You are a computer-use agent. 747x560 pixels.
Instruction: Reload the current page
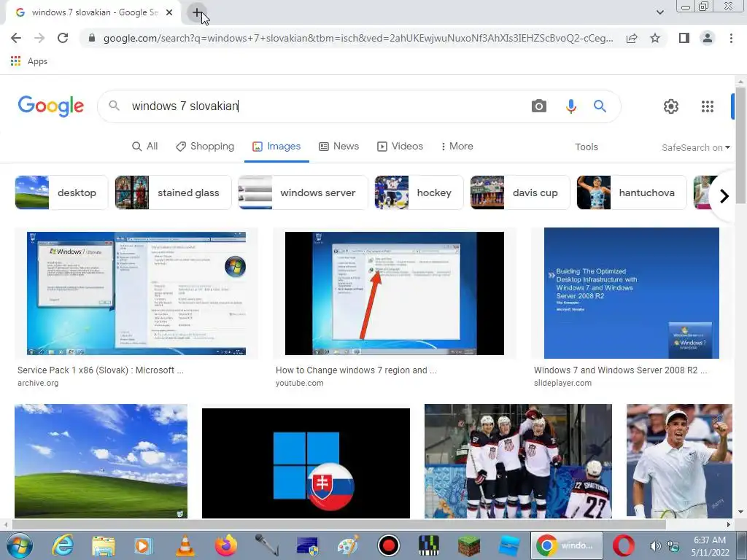[63, 38]
